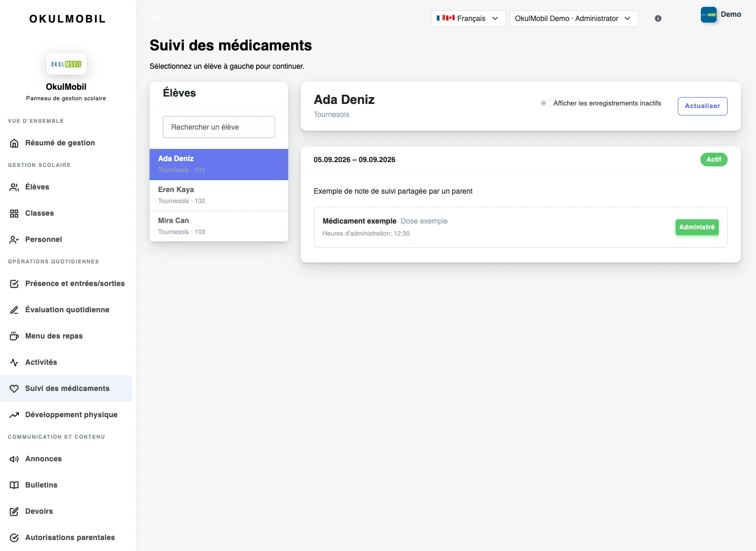Open Résumé de gestion menu item
This screenshot has width=756, height=551.
click(66, 143)
